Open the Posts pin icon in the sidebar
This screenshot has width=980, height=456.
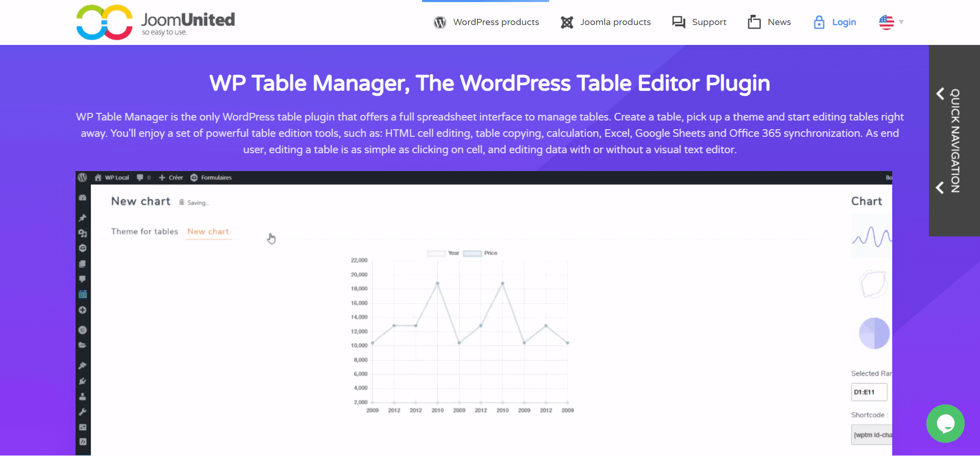click(83, 218)
